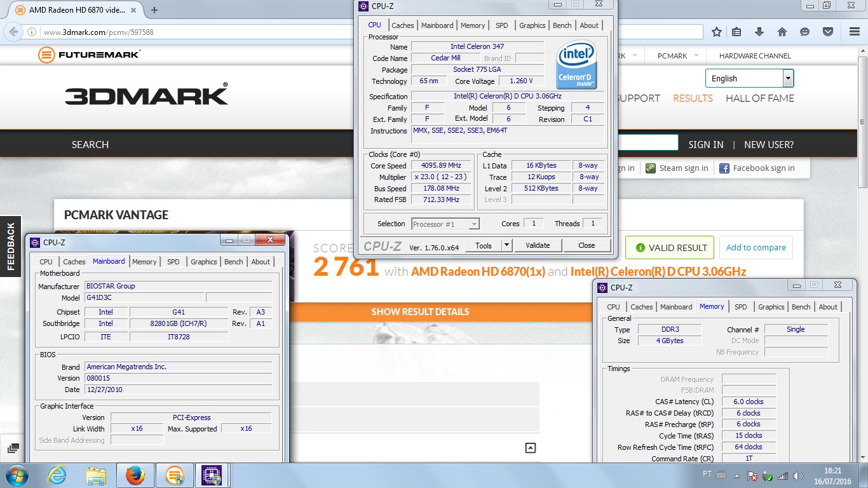The height and width of the screenshot is (488, 868).
Task: Open the Firefox hamburger menu
Action: click(x=855, y=32)
